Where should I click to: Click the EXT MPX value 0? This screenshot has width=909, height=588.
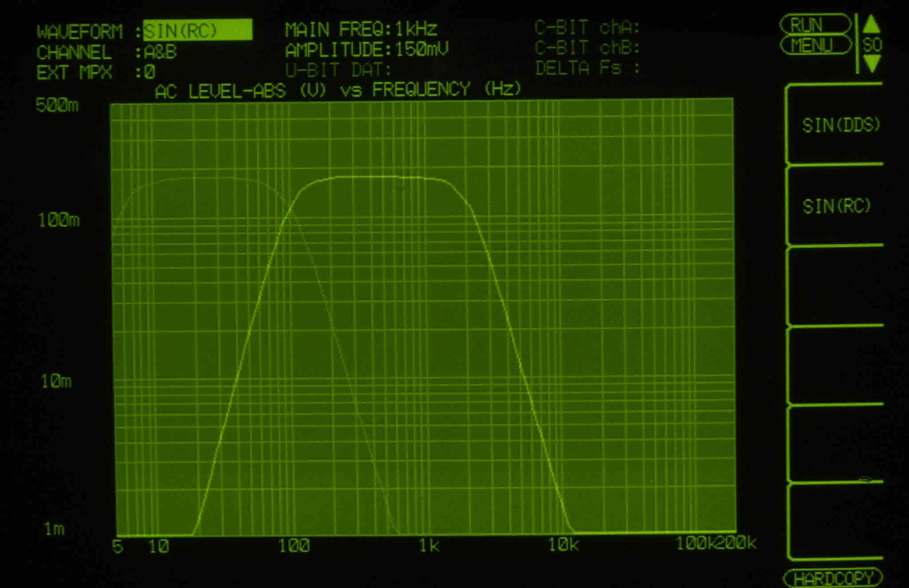click(x=150, y=72)
